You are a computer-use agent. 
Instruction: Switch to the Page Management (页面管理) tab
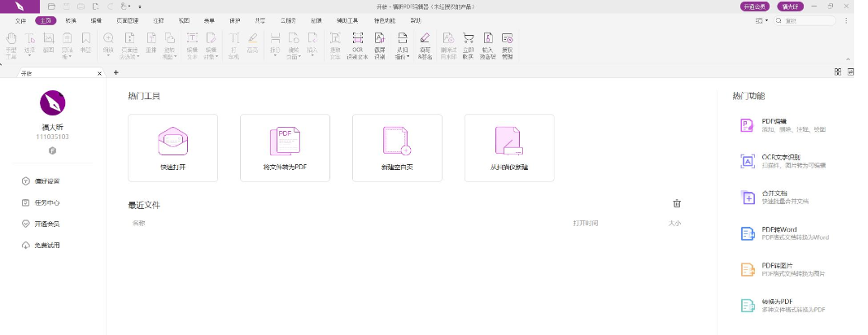128,20
